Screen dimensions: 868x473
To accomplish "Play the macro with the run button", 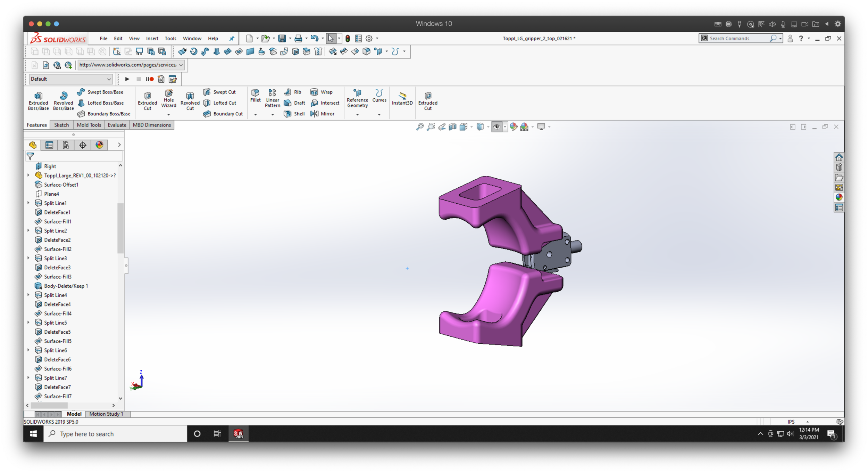I will coord(127,79).
